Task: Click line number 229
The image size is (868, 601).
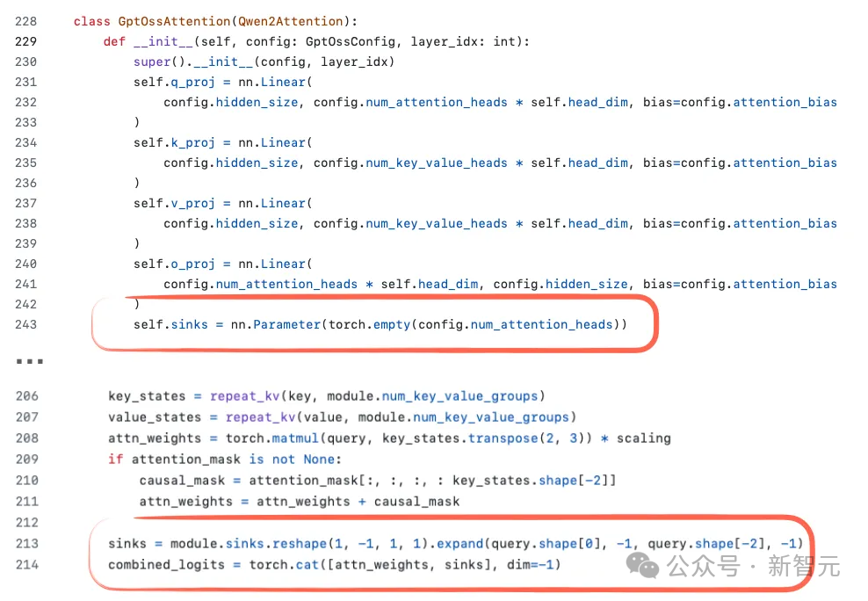Action: tap(26, 41)
